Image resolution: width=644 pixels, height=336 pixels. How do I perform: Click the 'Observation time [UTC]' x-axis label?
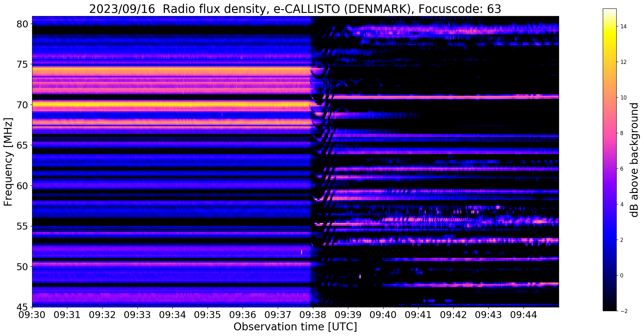[295, 327]
